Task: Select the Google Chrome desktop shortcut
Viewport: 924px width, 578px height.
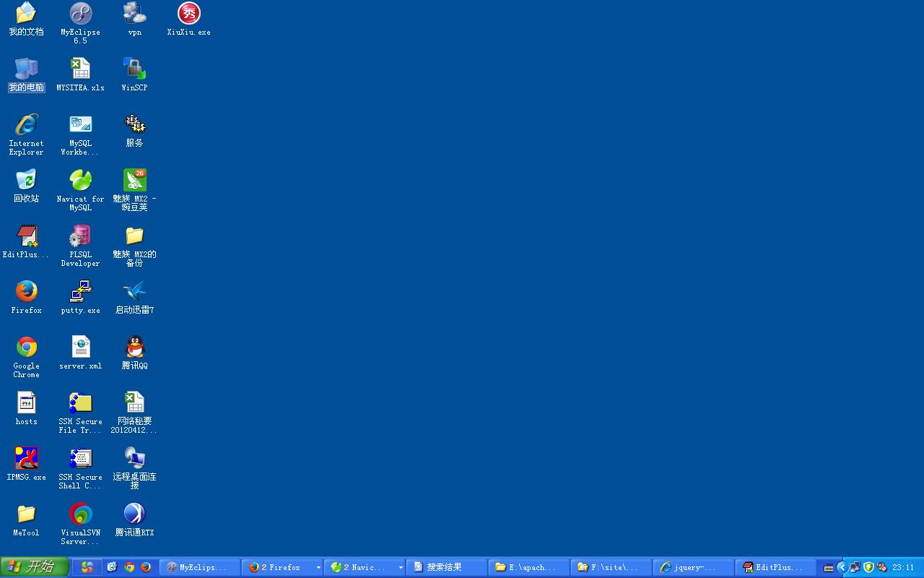Action: (x=26, y=358)
